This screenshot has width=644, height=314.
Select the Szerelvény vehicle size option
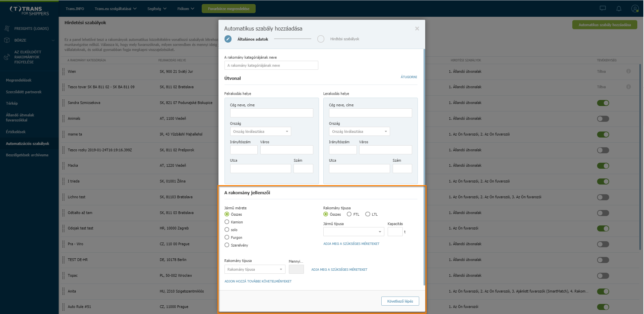click(x=227, y=245)
